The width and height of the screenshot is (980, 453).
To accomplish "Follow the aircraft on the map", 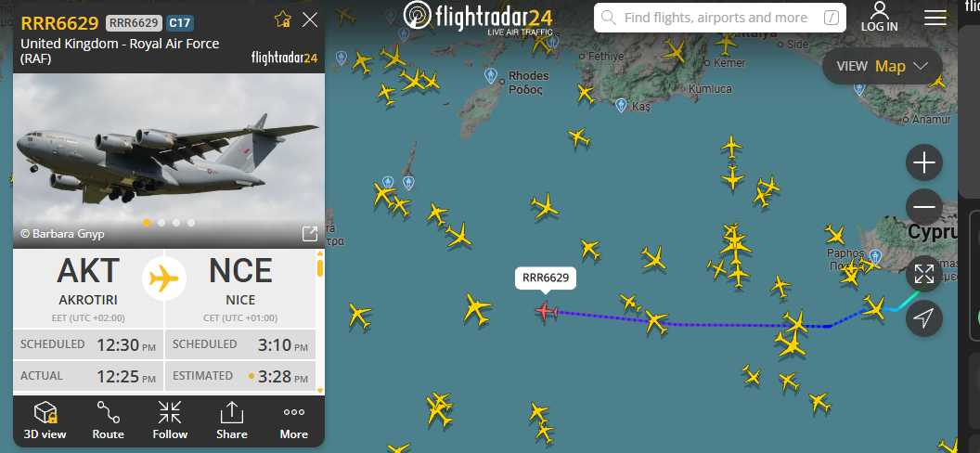I will (x=170, y=420).
